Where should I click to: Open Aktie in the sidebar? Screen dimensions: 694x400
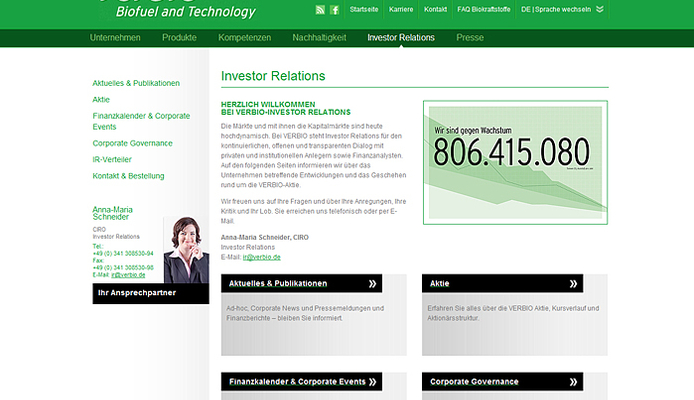101,100
